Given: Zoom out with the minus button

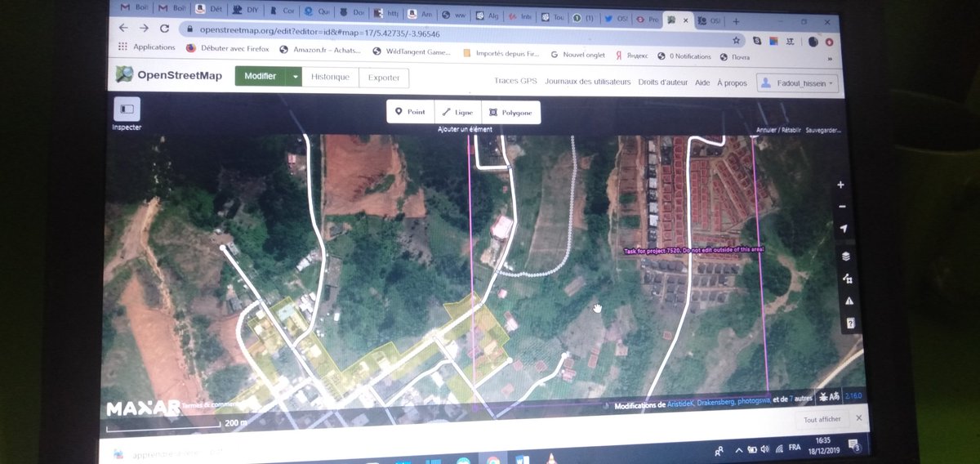Looking at the screenshot, I should click(842, 207).
